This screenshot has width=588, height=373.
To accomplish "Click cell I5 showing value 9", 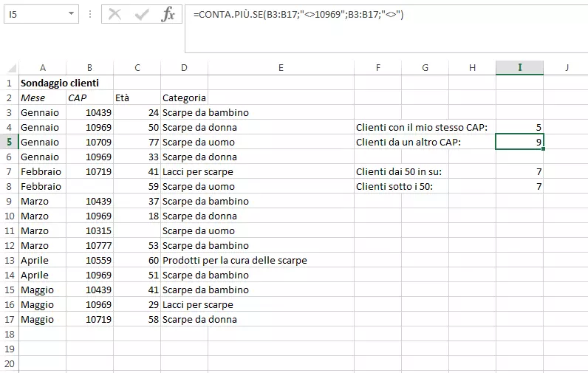I will pos(519,142).
